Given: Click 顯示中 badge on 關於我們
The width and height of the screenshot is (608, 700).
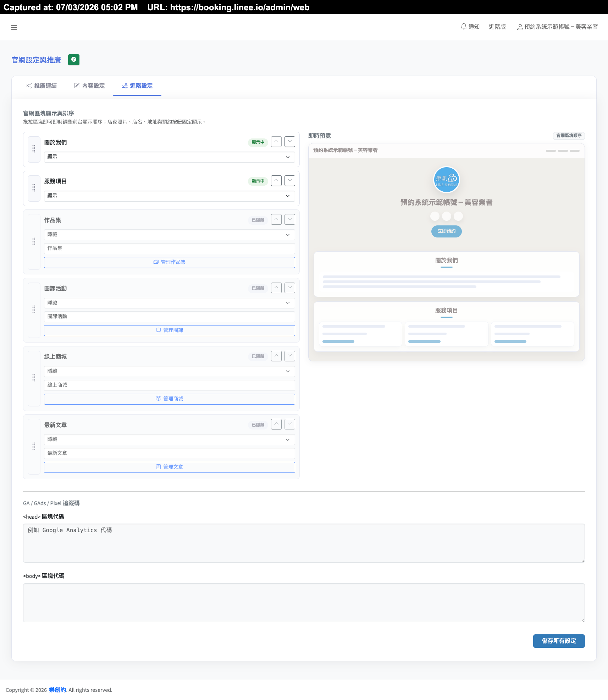Looking at the screenshot, I should point(258,142).
